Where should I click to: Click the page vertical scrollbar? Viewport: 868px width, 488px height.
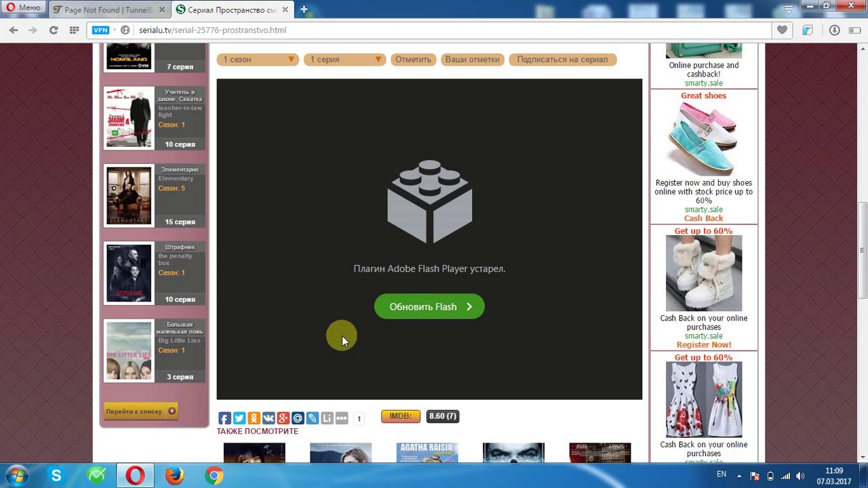863,251
